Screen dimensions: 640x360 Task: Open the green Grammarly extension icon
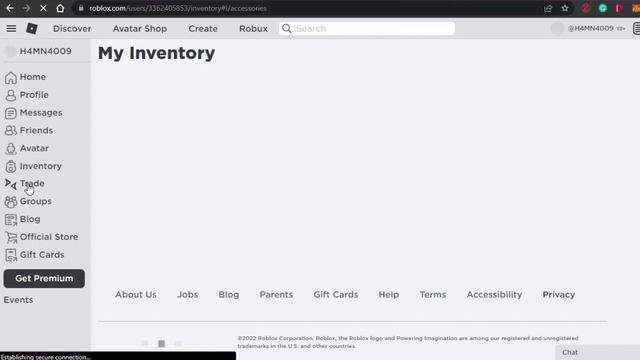tap(602, 8)
